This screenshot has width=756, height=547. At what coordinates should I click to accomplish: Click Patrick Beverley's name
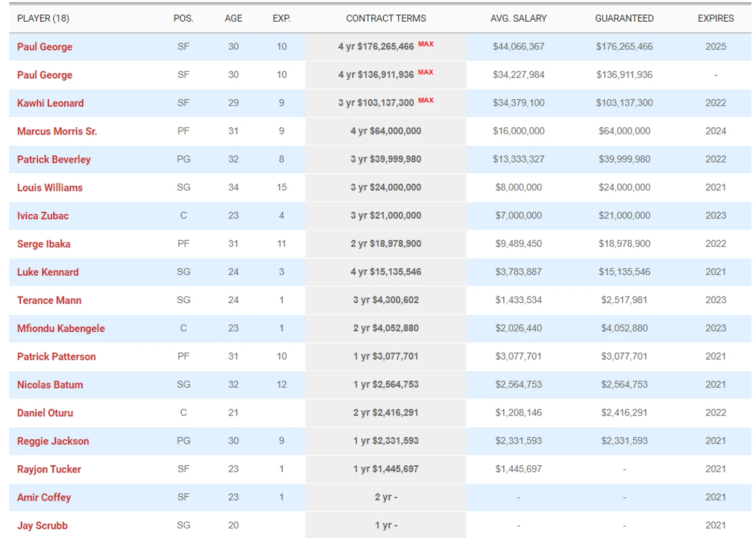click(x=54, y=159)
